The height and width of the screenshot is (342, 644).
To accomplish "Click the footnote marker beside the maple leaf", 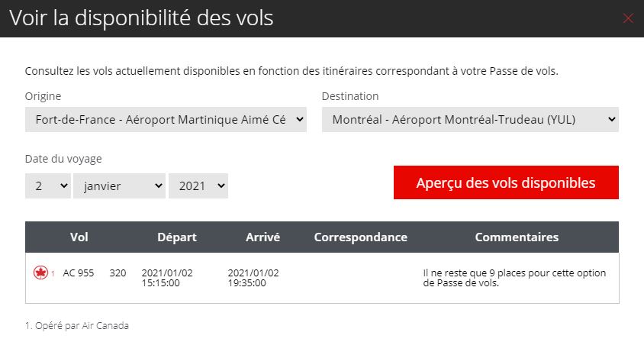I will point(53,273).
